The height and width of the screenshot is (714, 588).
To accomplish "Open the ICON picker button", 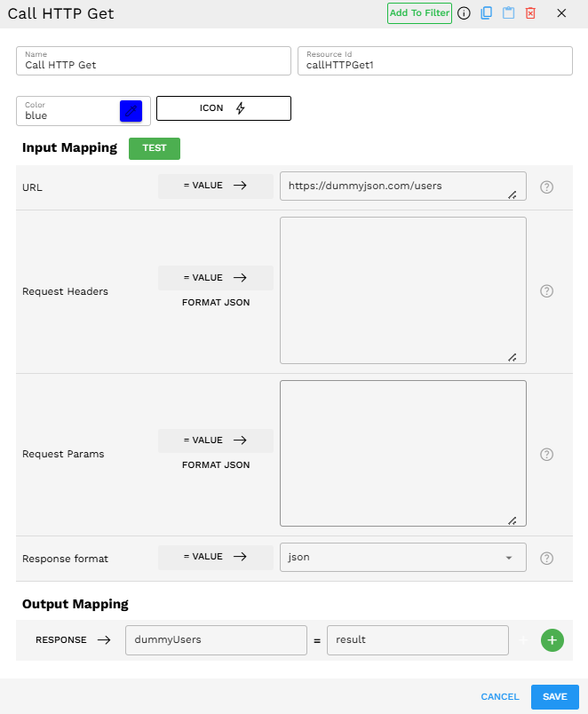I will 224,108.
